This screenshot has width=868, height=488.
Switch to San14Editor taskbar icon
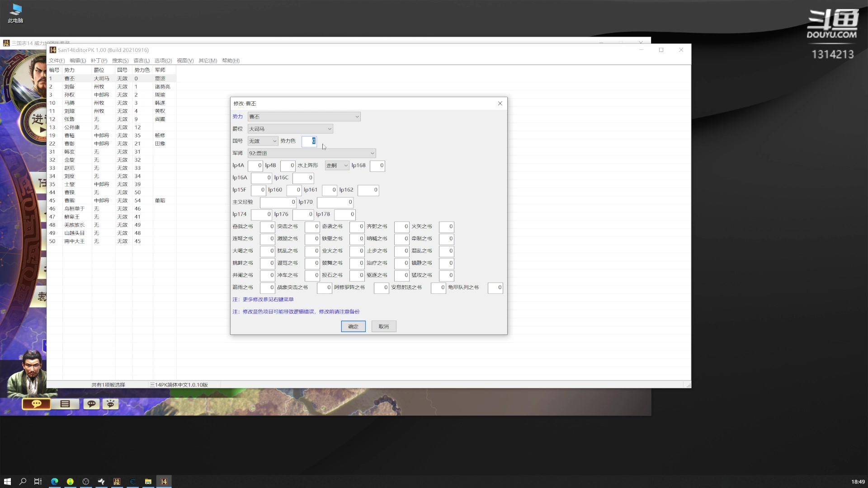click(x=164, y=482)
